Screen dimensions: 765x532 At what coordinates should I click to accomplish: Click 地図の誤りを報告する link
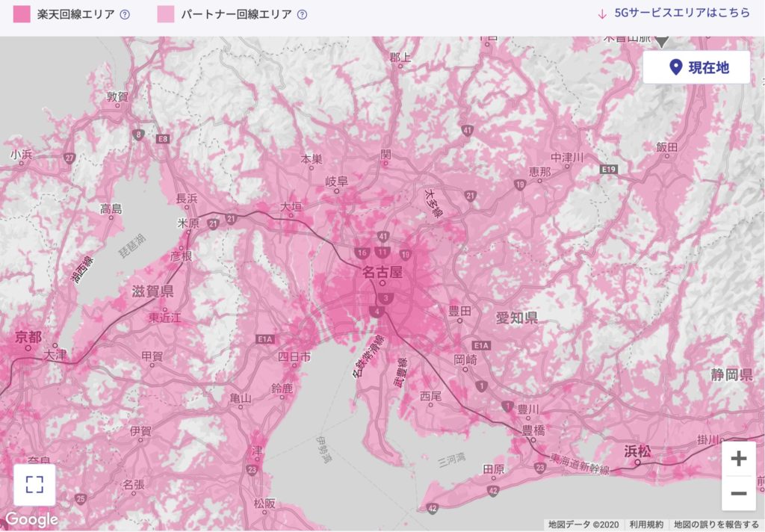[716, 525]
